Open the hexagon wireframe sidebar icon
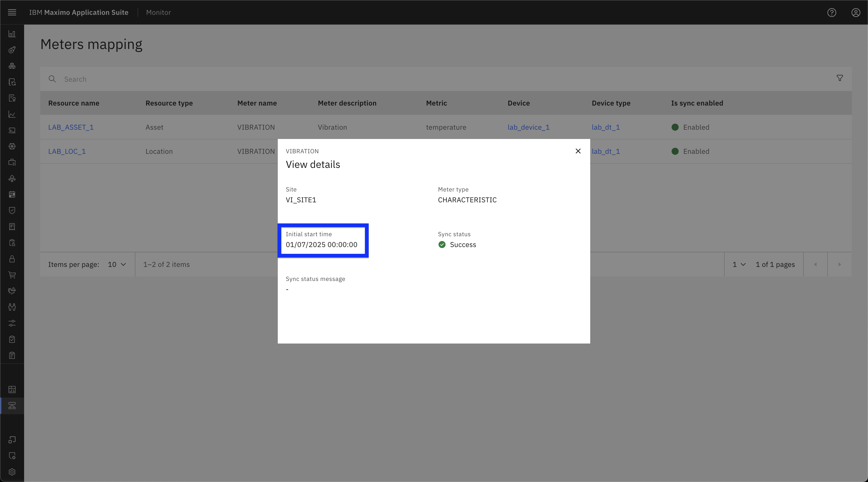The width and height of the screenshot is (868, 482). (12, 146)
